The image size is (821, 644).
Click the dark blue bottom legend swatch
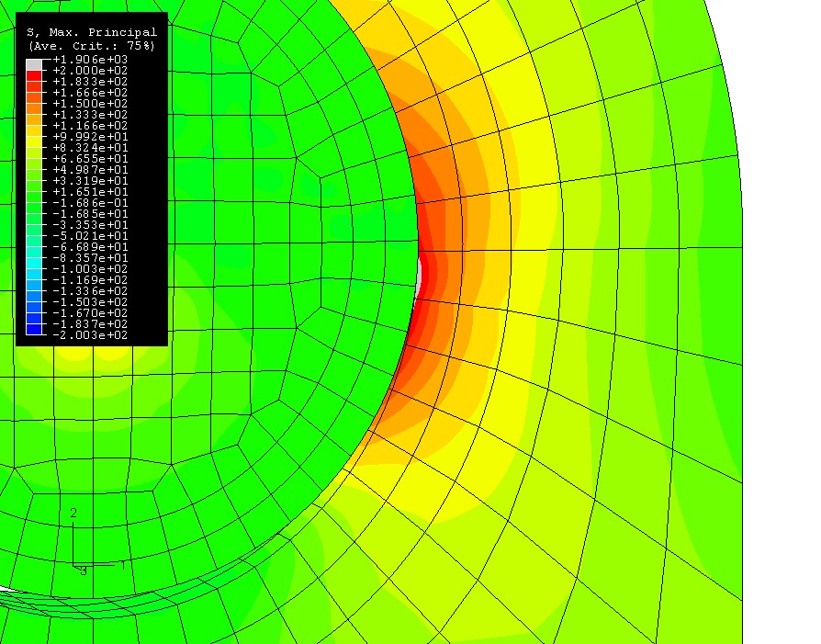pyautogui.click(x=34, y=329)
